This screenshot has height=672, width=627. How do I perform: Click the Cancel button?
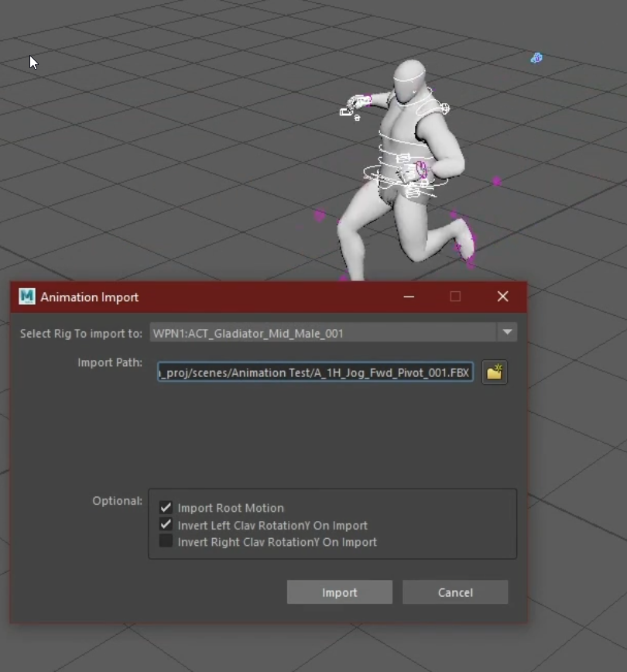coord(455,592)
